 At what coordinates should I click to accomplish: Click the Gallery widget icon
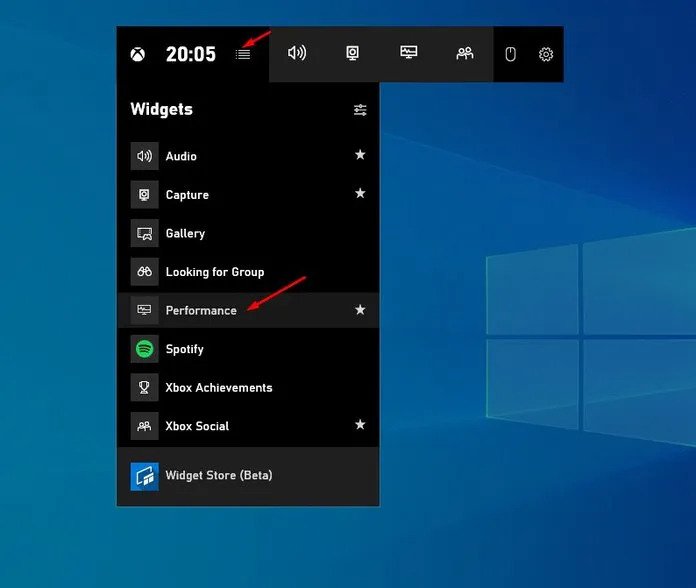tap(144, 233)
